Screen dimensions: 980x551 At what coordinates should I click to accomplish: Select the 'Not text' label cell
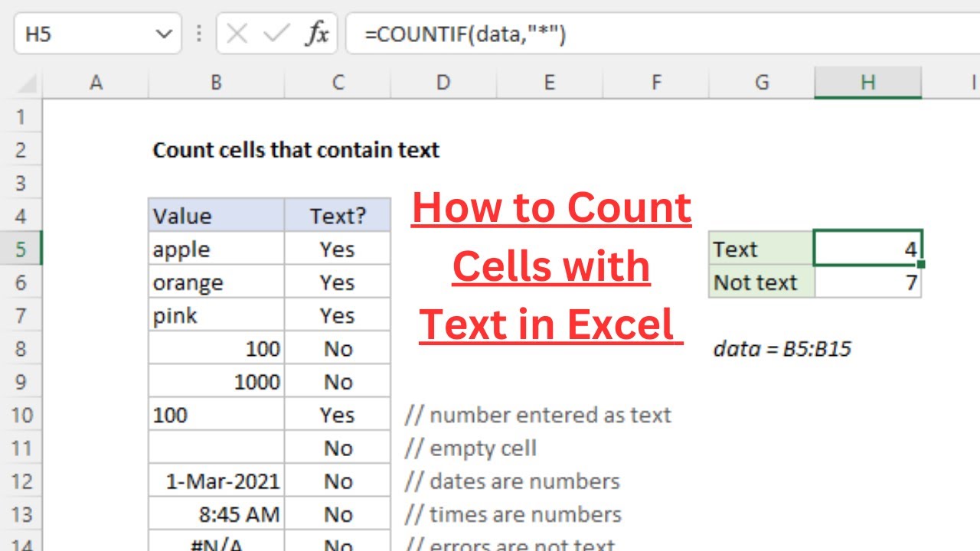point(762,282)
